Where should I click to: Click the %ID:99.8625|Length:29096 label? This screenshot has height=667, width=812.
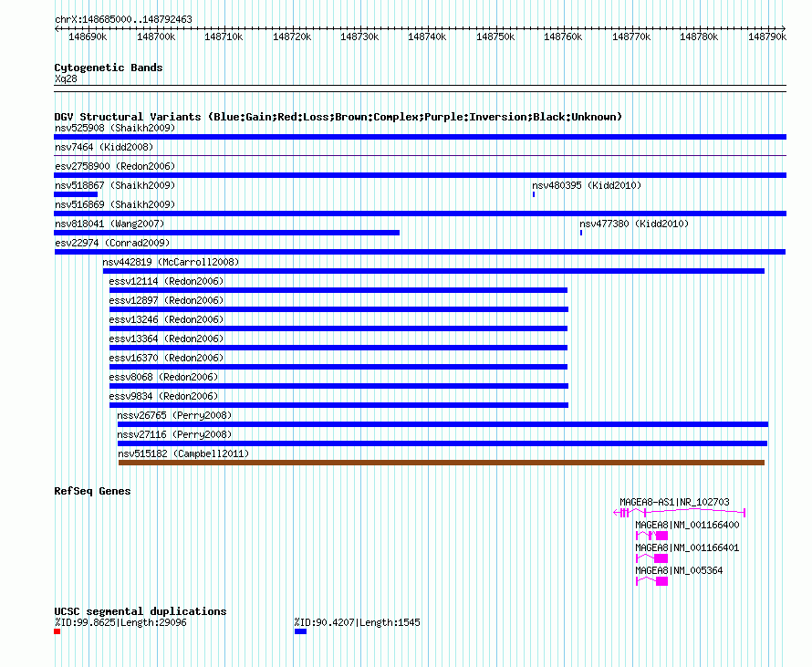coord(120,622)
